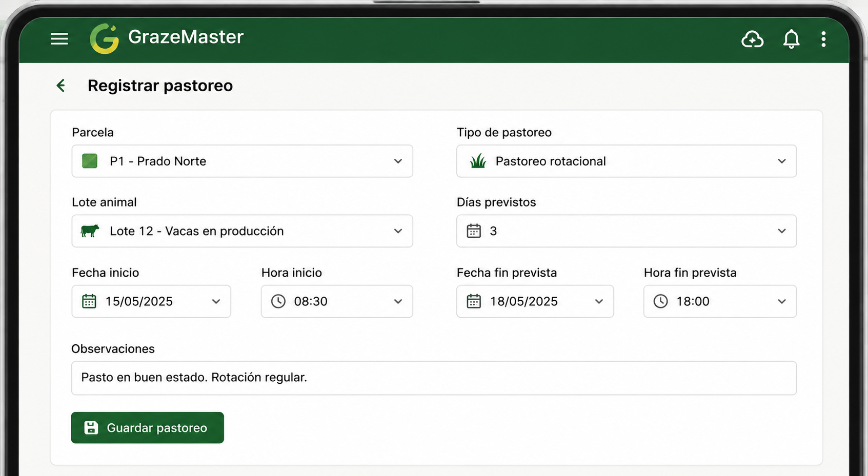Click the Días previstos value 3
The image size is (868, 476).
[493, 231]
